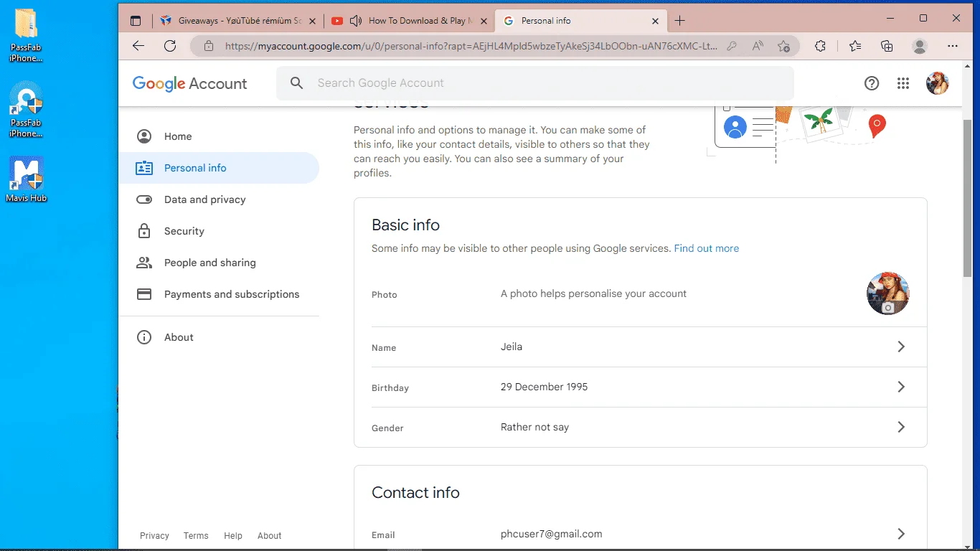Click the Find out more link
Viewport: 980px width, 551px height.
click(x=706, y=248)
